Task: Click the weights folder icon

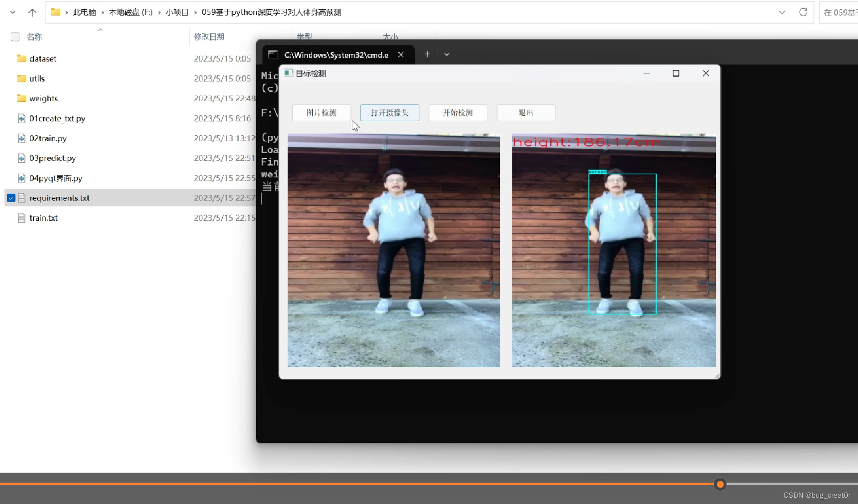Action: pyautogui.click(x=21, y=98)
